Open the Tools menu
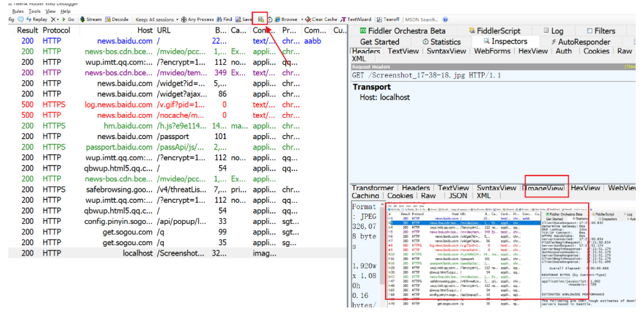The height and width of the screenshot is (313, 644). pos(34,12)
